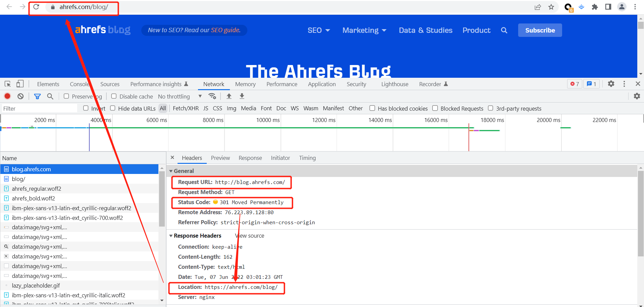Open the 1 issue badge

[x=591, y=84]
